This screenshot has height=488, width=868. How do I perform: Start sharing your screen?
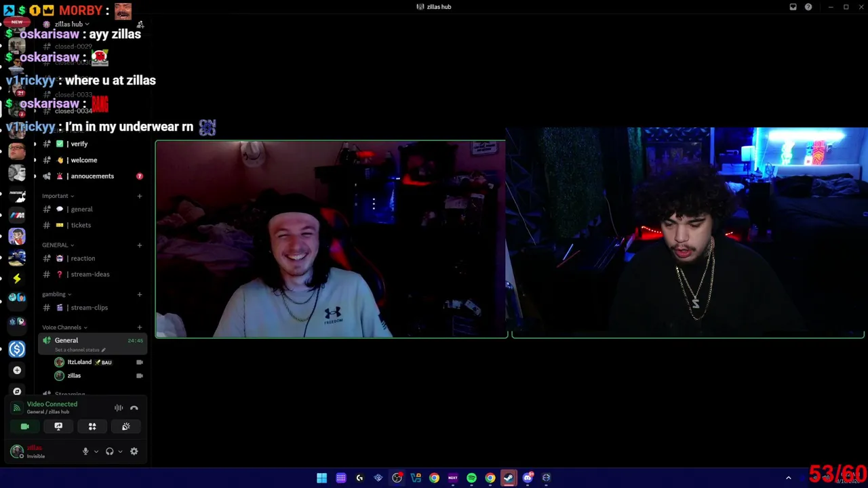pyautogui.click(x=58, y=426)
